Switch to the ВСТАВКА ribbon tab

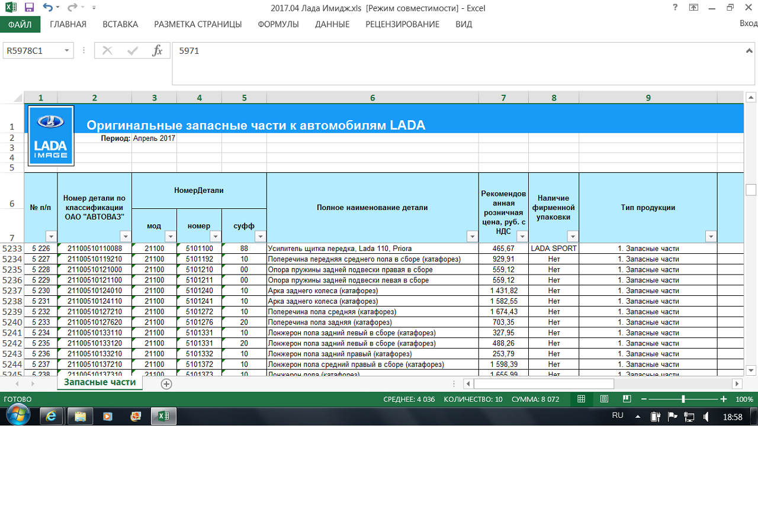point(120,24)
